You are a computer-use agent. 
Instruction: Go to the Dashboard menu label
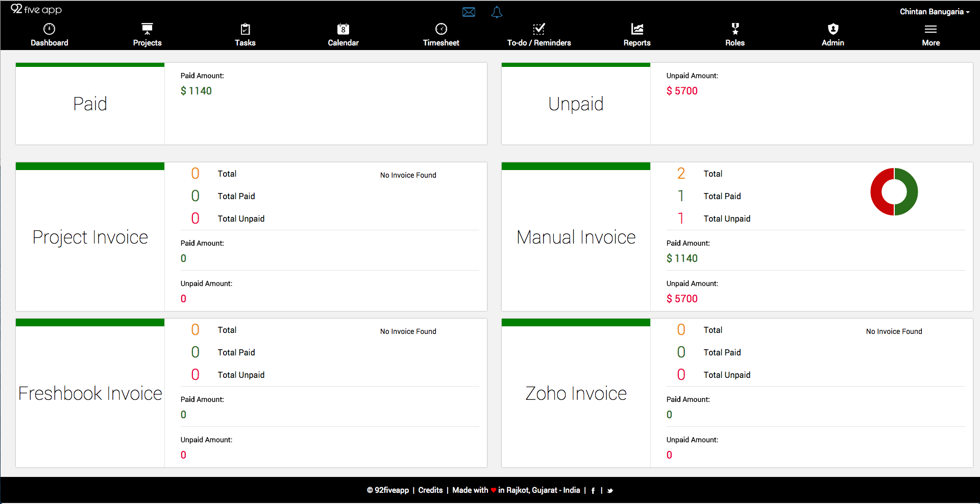(x=50, y=43)
